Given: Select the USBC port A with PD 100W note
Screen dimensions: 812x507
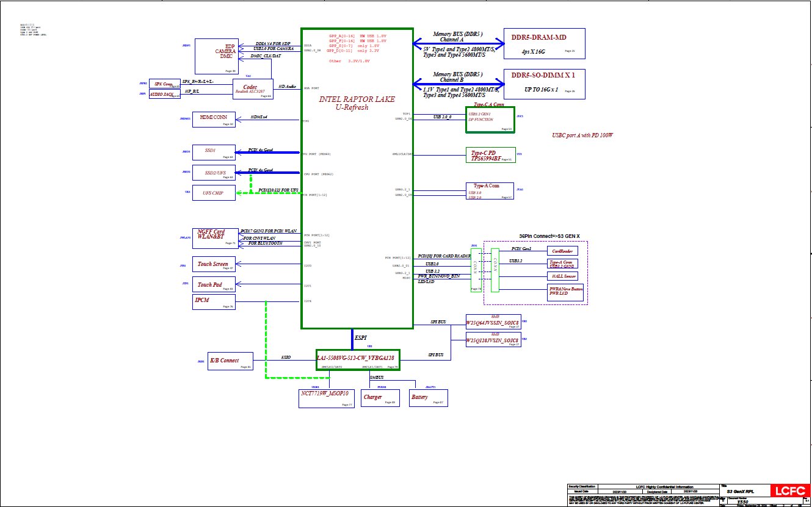Looking at the screenshot, I should 582,135.
